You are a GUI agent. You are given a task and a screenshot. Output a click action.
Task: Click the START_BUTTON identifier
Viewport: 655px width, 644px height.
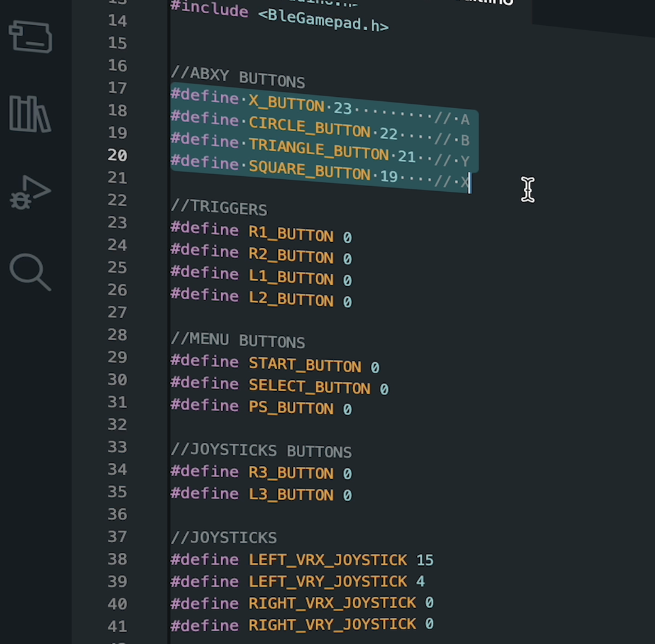point(305,364)
